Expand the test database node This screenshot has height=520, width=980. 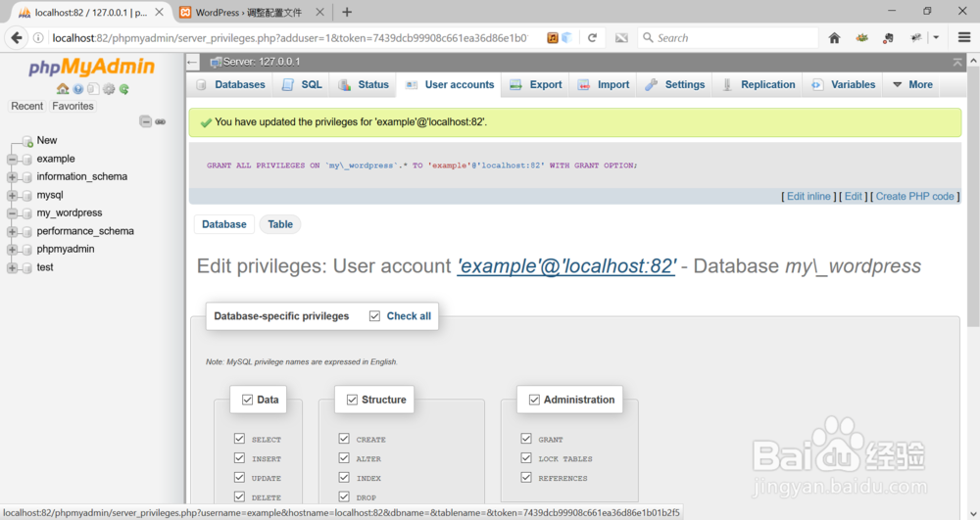[x=12, y=267]
